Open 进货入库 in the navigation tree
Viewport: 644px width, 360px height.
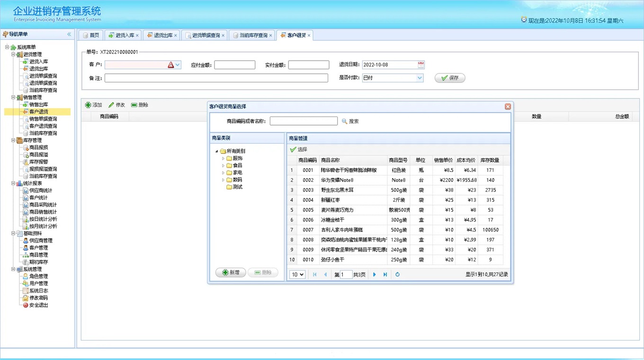pyautogui.click(x=38, y=62)
